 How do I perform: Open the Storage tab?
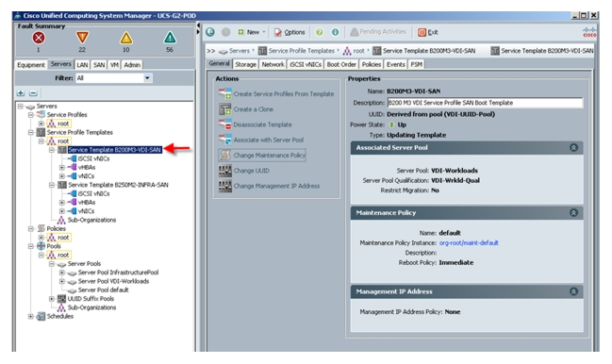point(245,64)
